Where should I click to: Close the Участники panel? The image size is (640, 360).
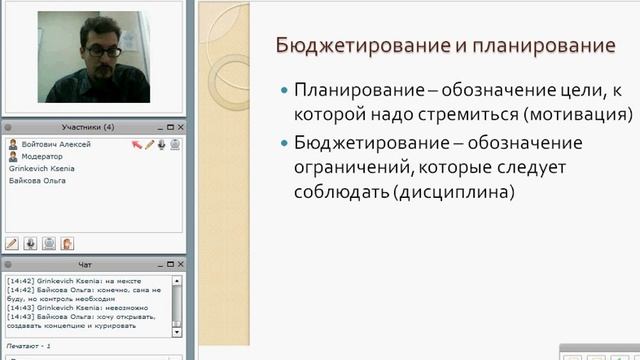click(x=181, y=127)
